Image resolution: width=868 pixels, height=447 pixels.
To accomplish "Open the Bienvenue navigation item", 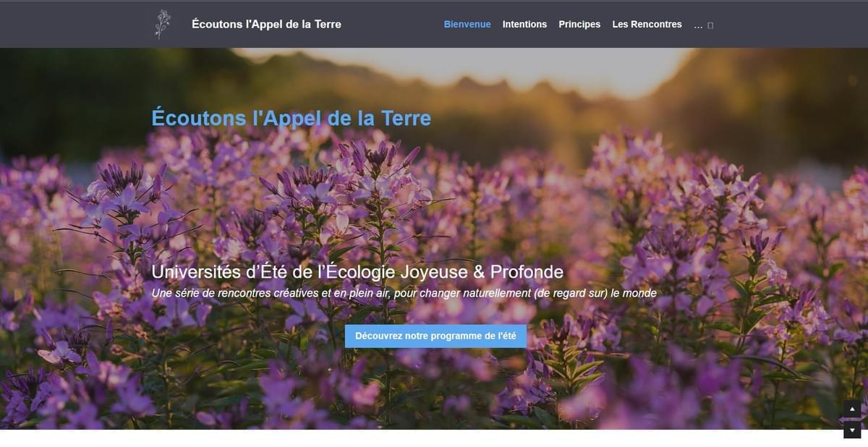I will pos(467,24).
